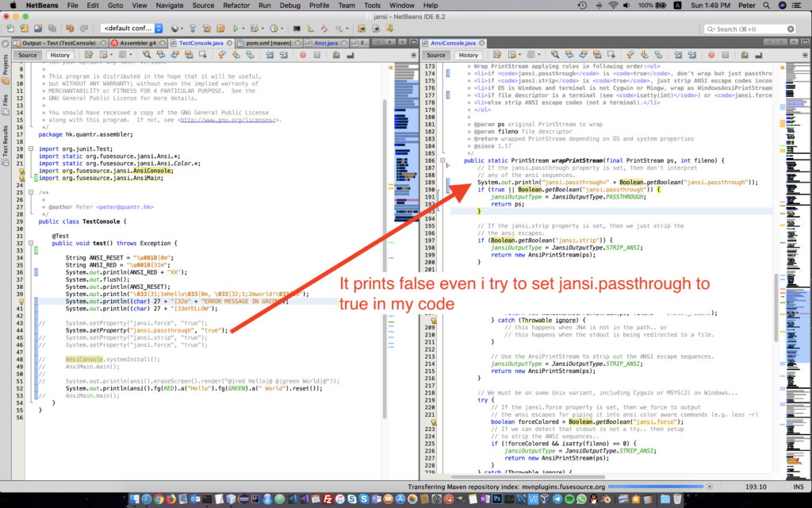Click Find Selection magnifier in AnsiConsole editor toolbar
812x508 pixels.
click(x=554, y=55)
